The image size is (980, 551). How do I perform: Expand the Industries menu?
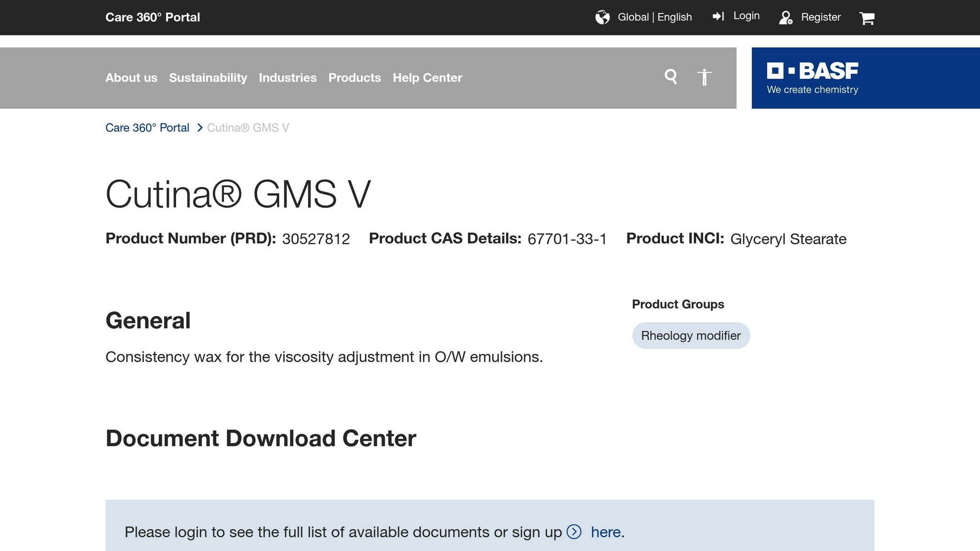coord(288,77)
